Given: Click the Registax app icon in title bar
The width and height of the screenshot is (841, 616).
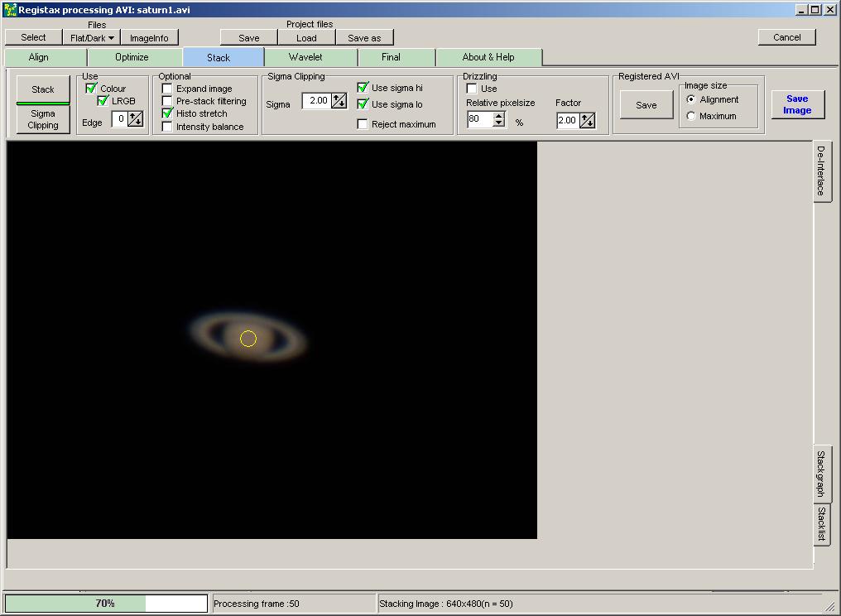Looking at the screenshot, I should pyautogui.click(x=10, y=10).
